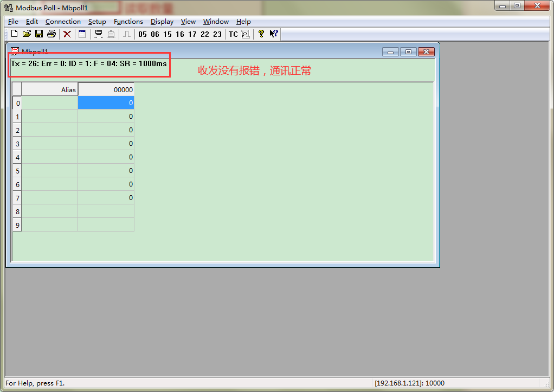
Task: Save the current poll setup
Action: tap(38, 34)
